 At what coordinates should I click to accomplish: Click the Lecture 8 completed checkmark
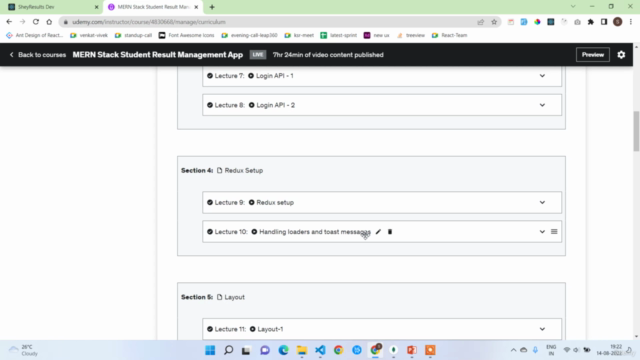click(x=210, y=105)
